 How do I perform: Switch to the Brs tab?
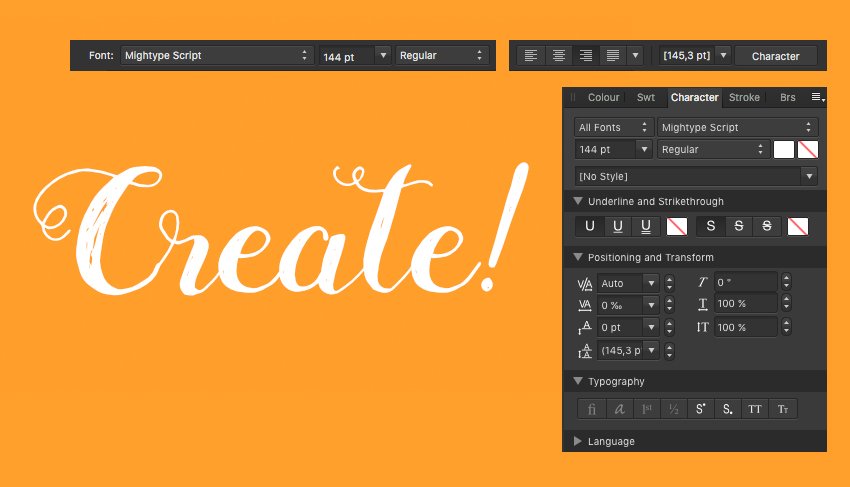pyautogui.click(x=788, y=97)
